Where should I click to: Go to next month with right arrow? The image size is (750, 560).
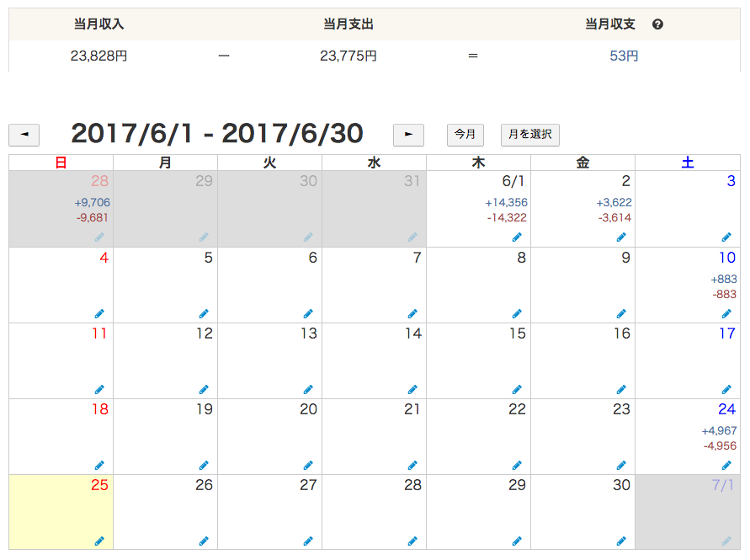(x=408, y=135)
